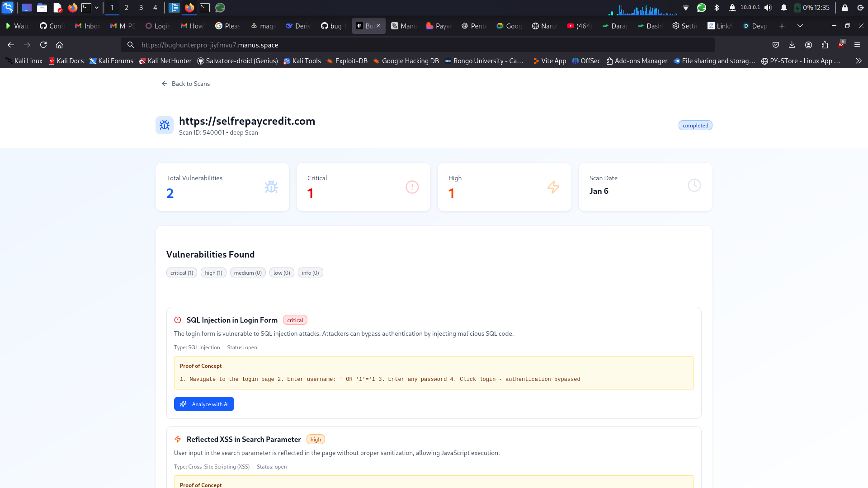This screenshot has width=868, height=488.
Task: Click the Analyze with AI button
Action: (x=204, y=404)
